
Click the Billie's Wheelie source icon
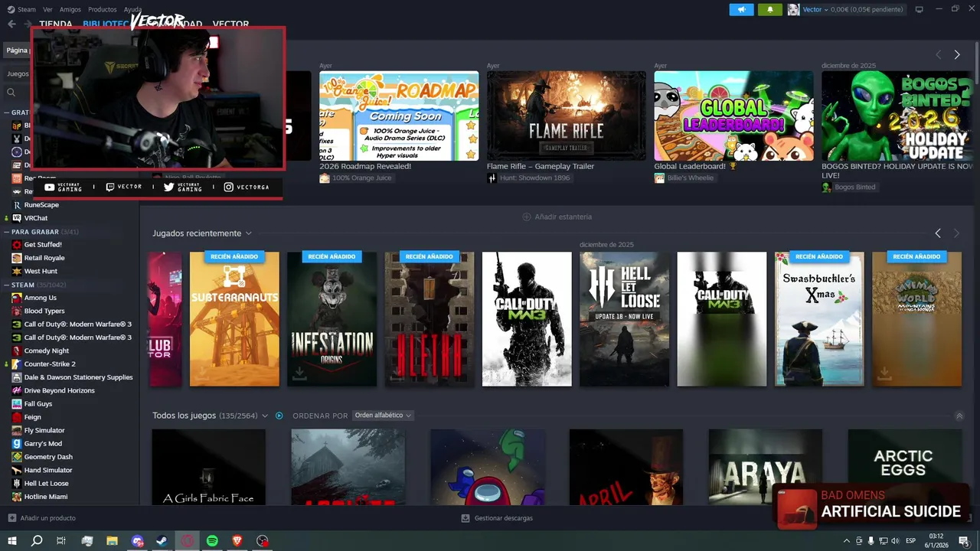point(659,178)
